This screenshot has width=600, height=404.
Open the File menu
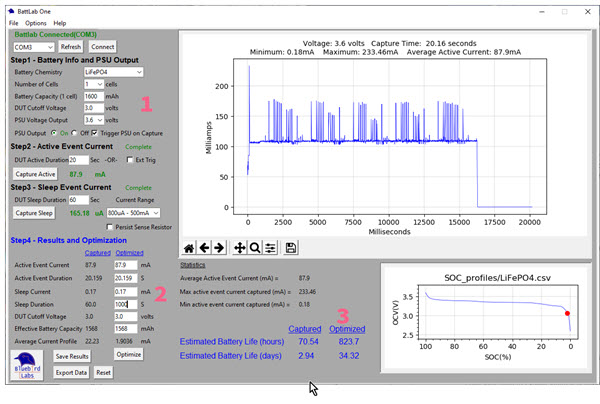[x=13, y=23]
